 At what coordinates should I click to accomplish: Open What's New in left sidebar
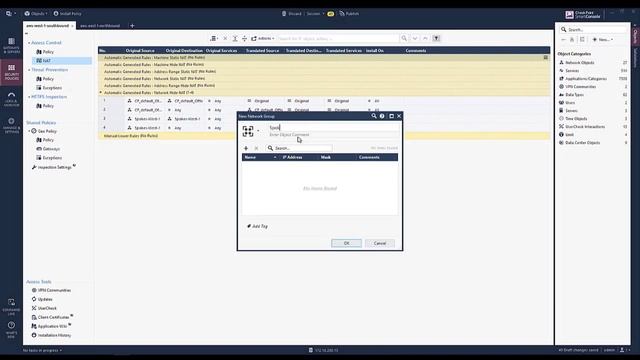[11, 330]
